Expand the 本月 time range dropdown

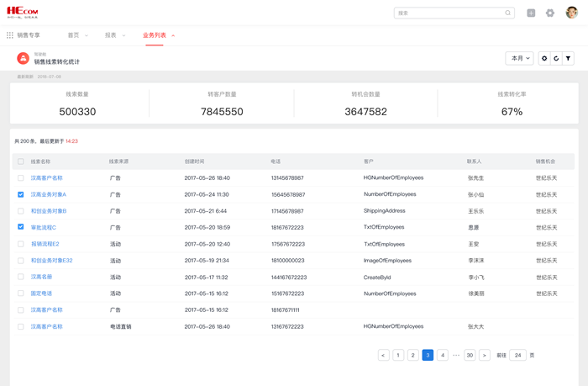coord(520,59)
